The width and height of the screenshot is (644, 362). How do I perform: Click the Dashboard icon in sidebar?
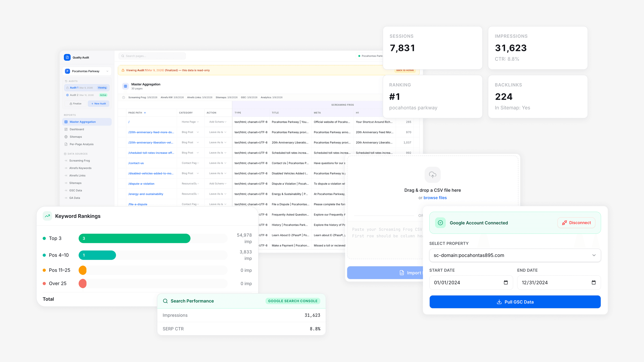pos(66,129)
